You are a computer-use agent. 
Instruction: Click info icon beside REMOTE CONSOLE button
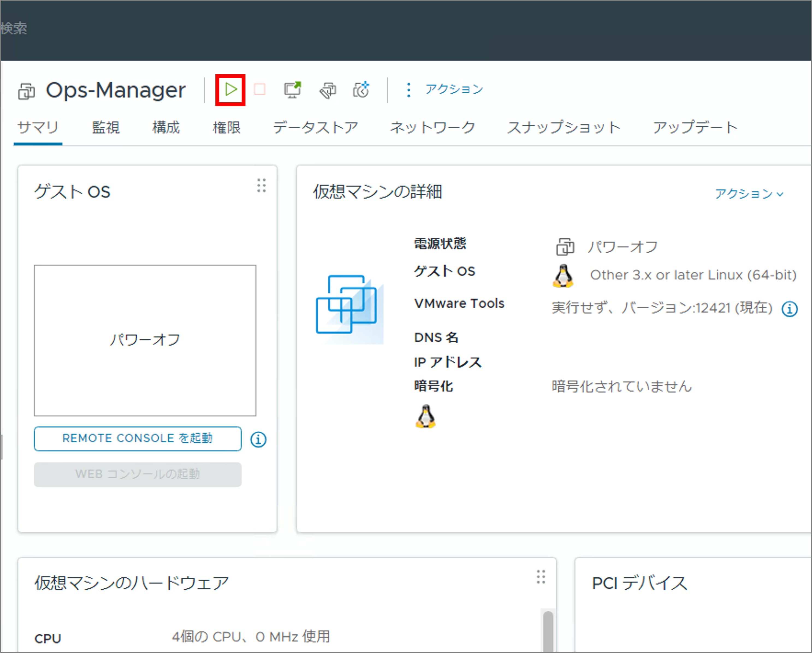(x=258, y=439)
